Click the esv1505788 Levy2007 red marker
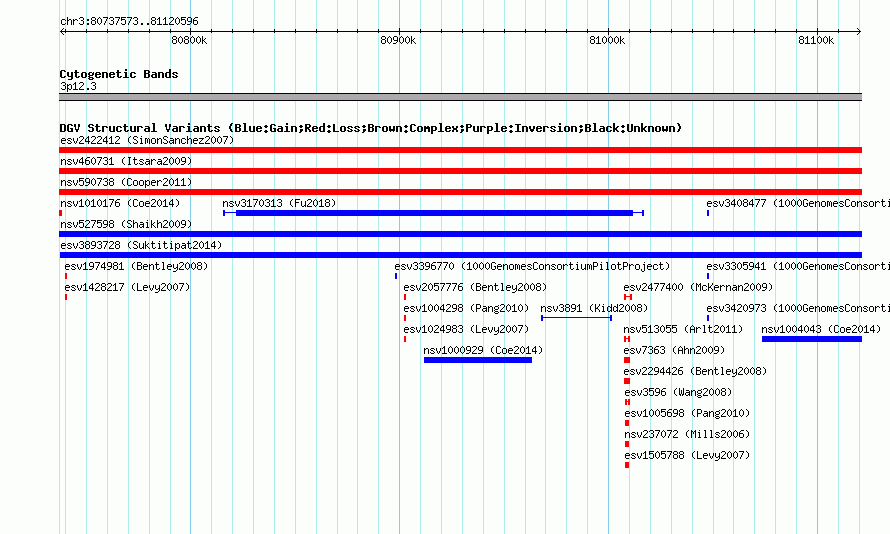 tap(627, 465)
